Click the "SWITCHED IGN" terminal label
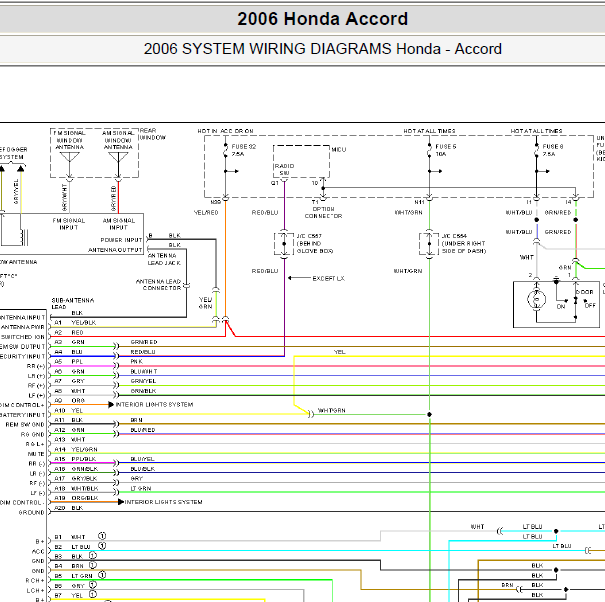Viewport: 605px width, 602px height. pos(23,337)
